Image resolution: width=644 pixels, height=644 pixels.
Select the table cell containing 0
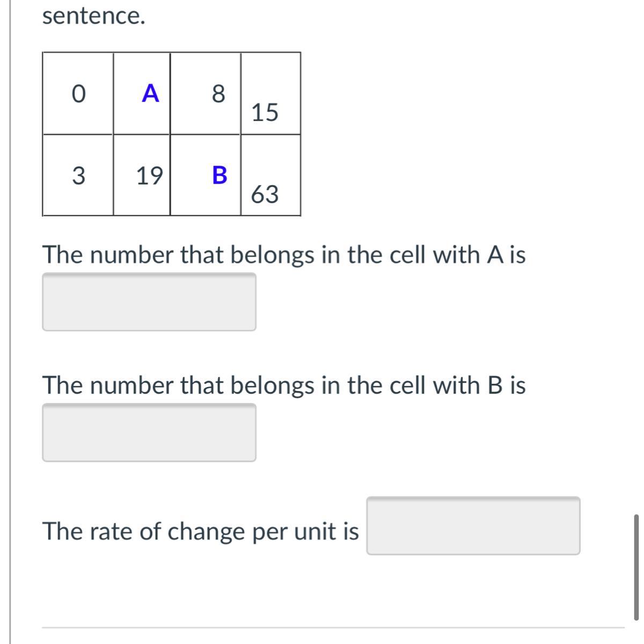point(78,94)
